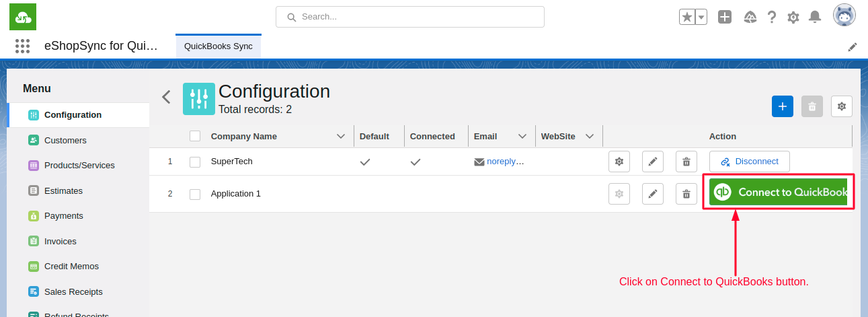
Task: Open the Email column dropdown arrow
Action: pyautogui.click(x=522, y=136)
